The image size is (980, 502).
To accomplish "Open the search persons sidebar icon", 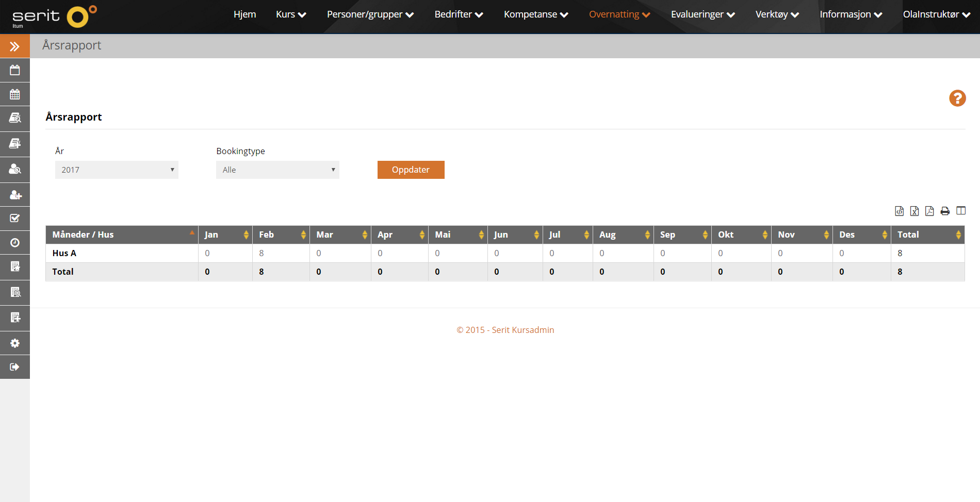I will pyautogui.click(x=14, y=169).
